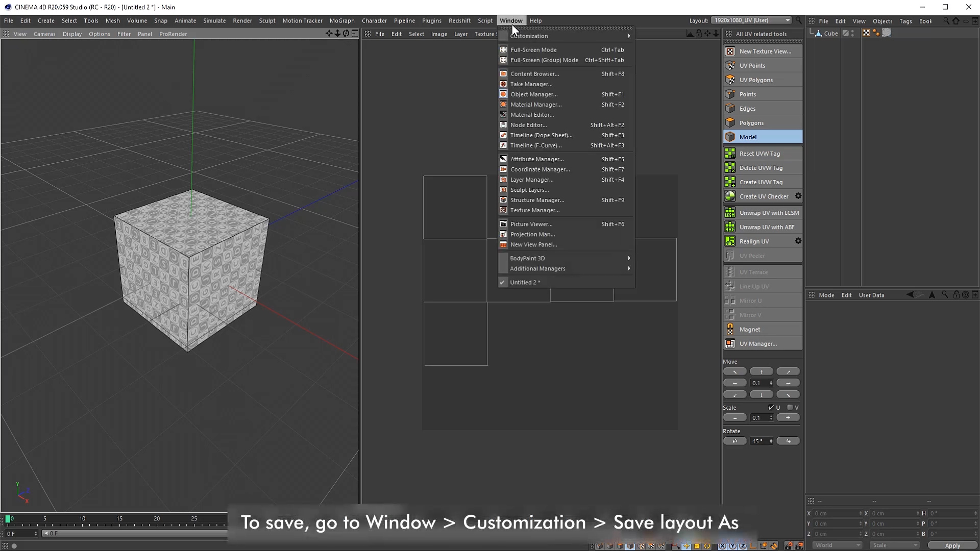Click the Move up arrow button

coord(761,371)
